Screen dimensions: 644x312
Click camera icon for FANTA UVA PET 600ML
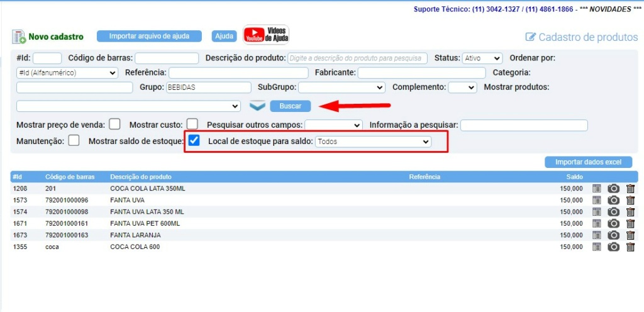point(613,223)
